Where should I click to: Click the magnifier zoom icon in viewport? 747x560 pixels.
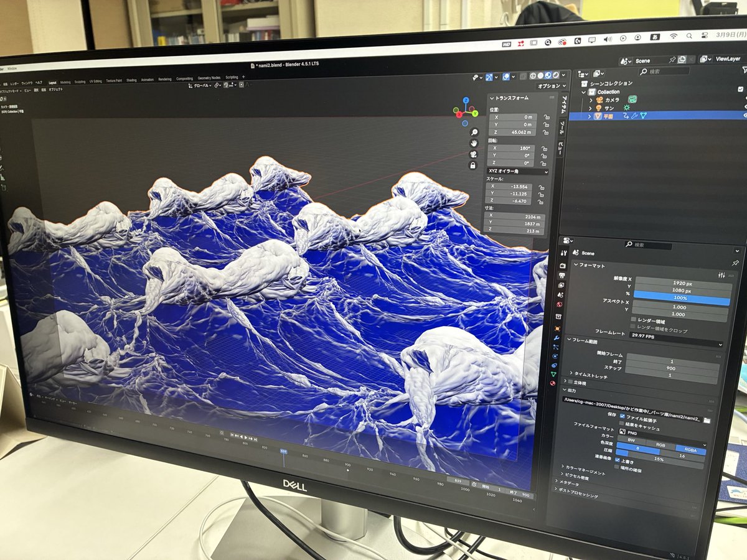pyautogui.click(x=474, y=133)
